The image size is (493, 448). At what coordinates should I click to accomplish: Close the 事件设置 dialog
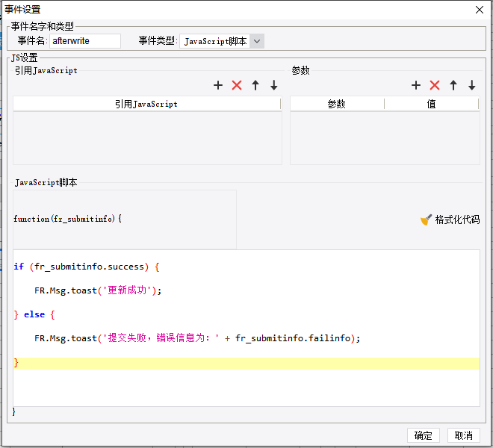coord(479,10)
